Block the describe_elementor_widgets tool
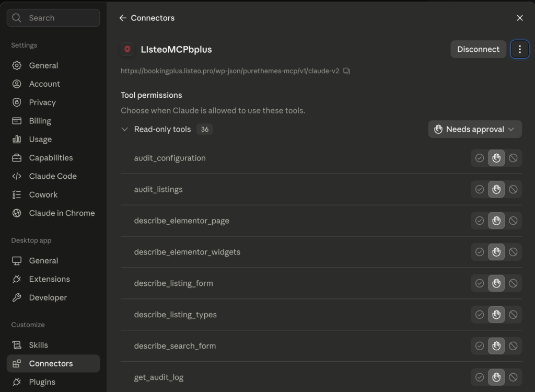The width and height of the screenshot is (535, 392). pyautogui.click(x=513, y=252)
